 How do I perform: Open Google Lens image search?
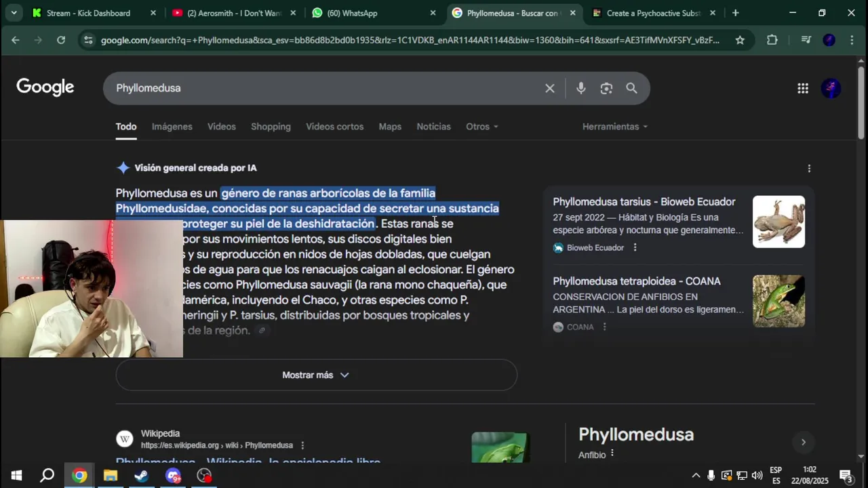pos(606,88)
